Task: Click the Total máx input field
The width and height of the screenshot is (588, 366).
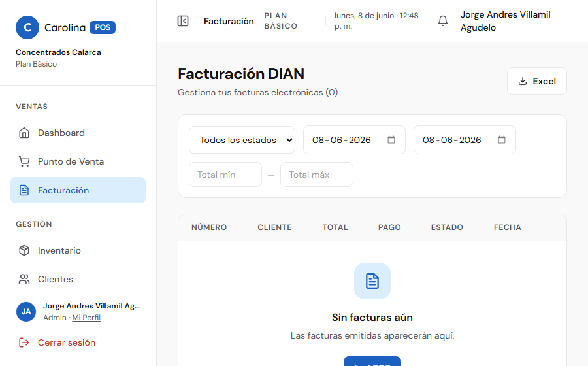Action: point(317,175)
